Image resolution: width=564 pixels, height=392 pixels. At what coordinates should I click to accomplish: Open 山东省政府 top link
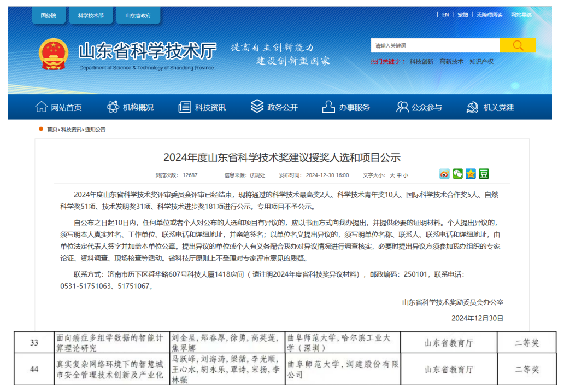(x=138, y=16)
